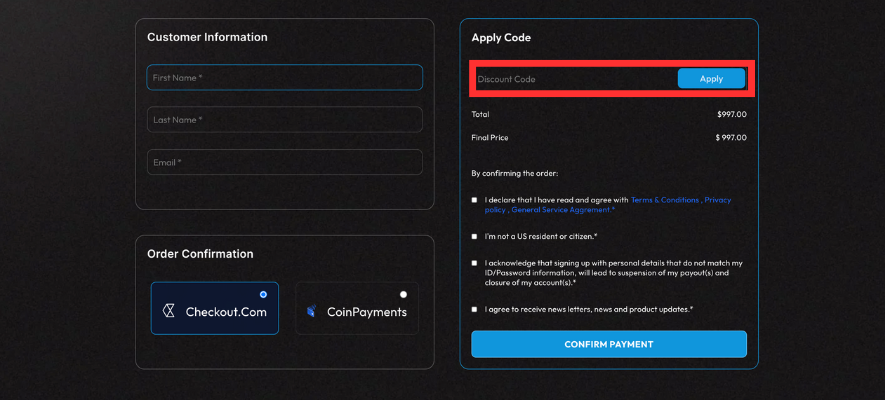Screen dimensions: 885x400
Task: Enable the newsletters and product updates checkbox
Action: pos(474,309)
